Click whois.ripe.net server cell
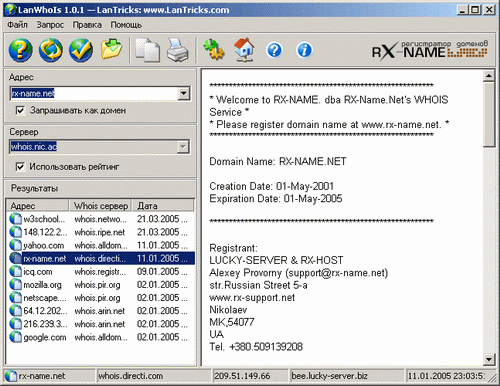Viewport: 500px width, 386px height. tap(100, 232)
